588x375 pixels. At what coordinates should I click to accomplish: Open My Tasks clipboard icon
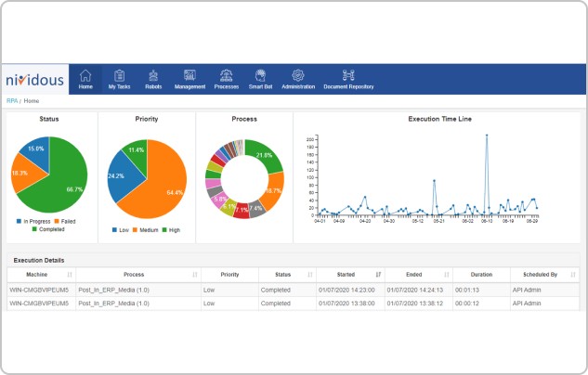[119, 75]
